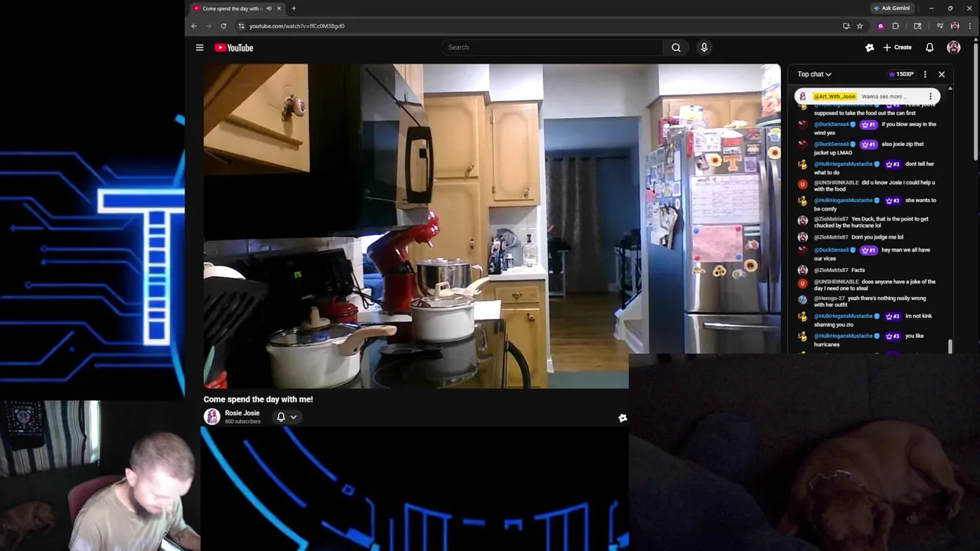Go forward with the browser forward arrow
Image resolution: width=980 pixels, height=551 pixels.
coord(208,26)
